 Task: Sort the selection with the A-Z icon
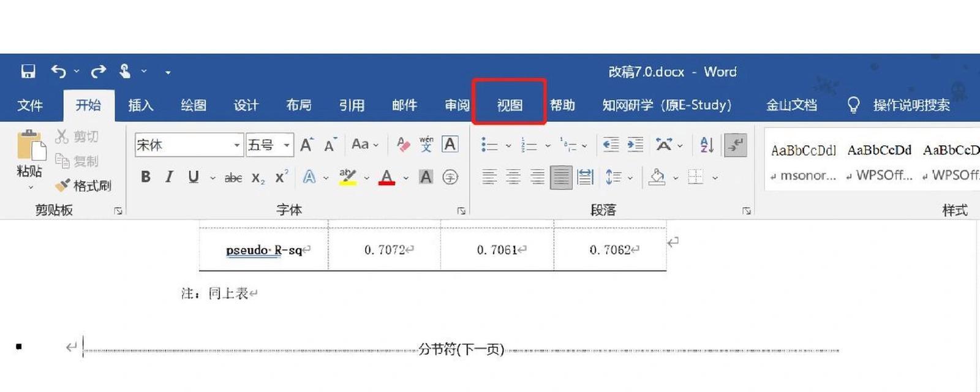pyautogui.click(x=707, y=145)
